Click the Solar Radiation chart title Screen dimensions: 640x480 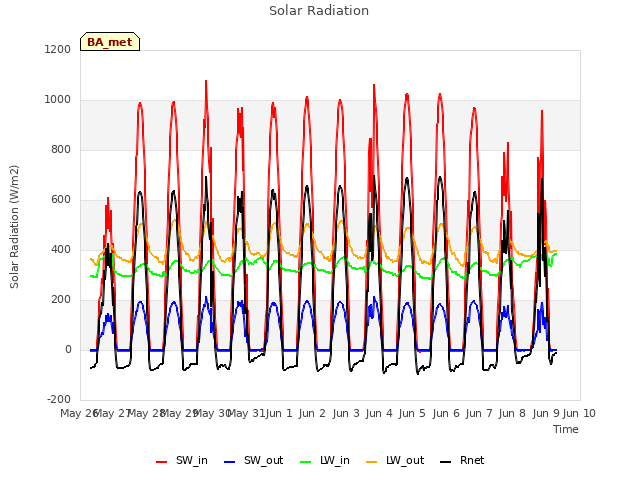[319, 11]
